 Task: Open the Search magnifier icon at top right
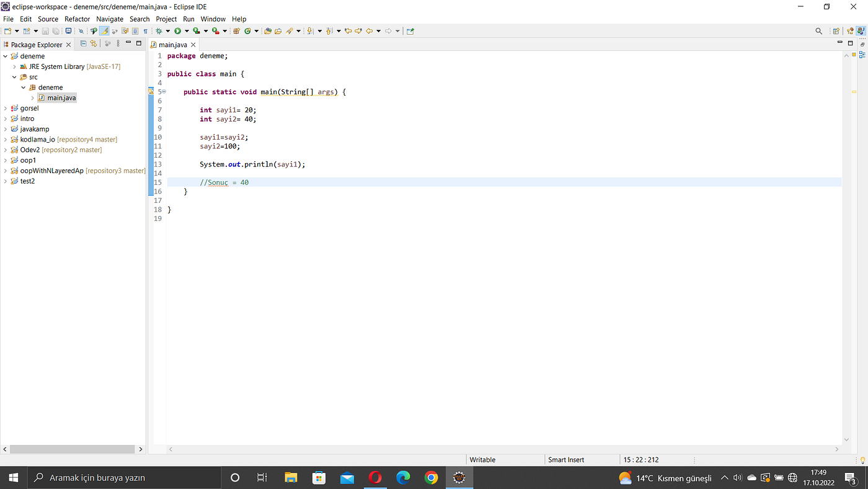click(x=818, y=31)
